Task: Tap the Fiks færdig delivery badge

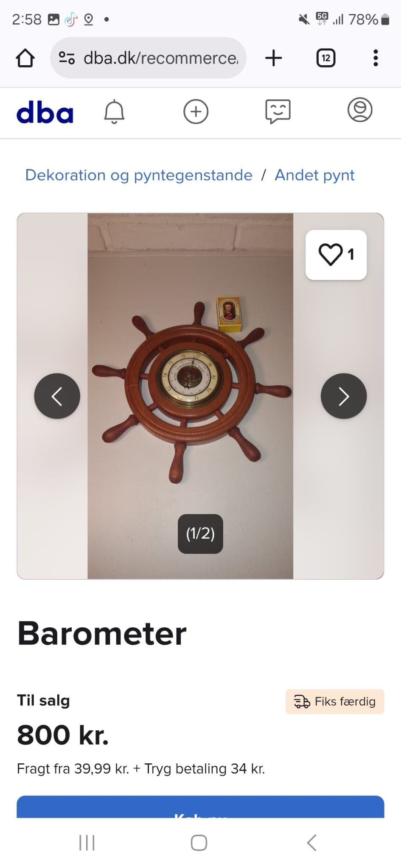Action: [335, 701]
